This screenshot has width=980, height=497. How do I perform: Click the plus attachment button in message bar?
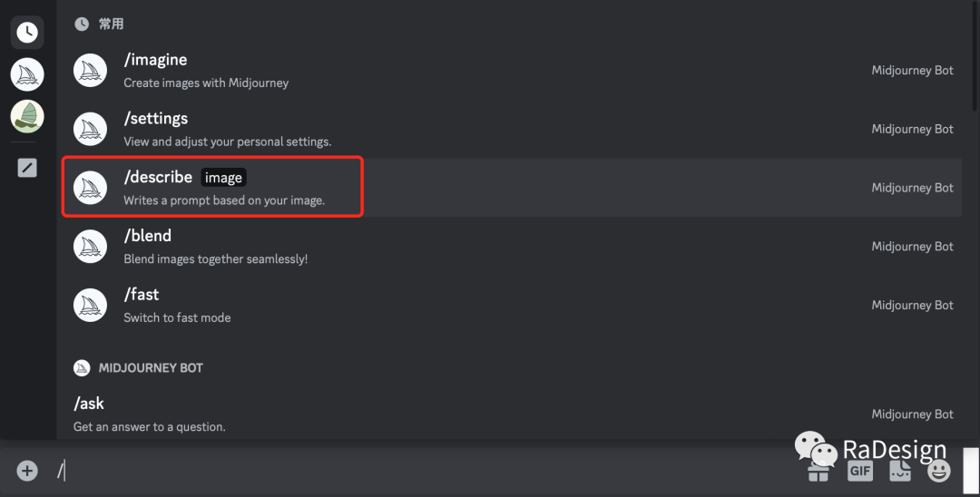27,471
